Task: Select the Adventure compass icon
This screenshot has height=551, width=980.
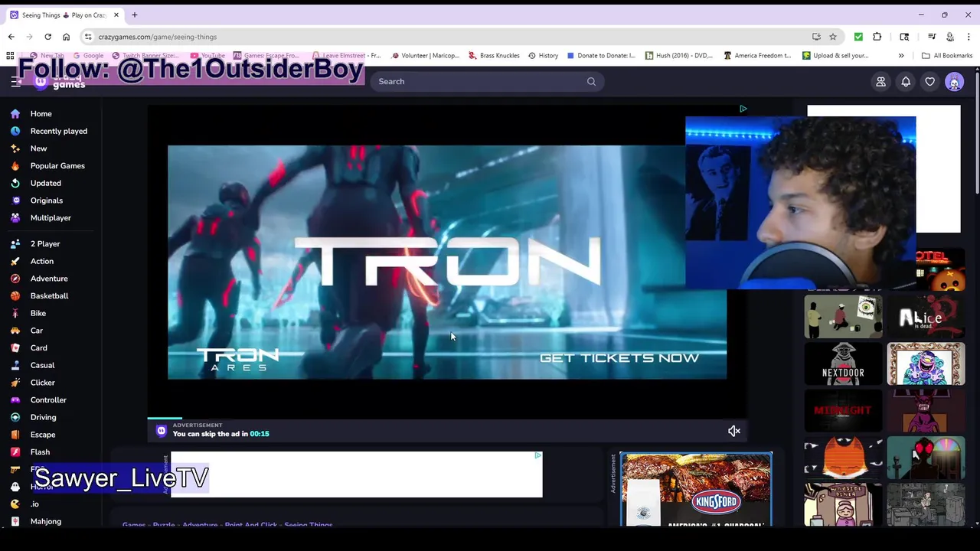Action: (15, 279)
